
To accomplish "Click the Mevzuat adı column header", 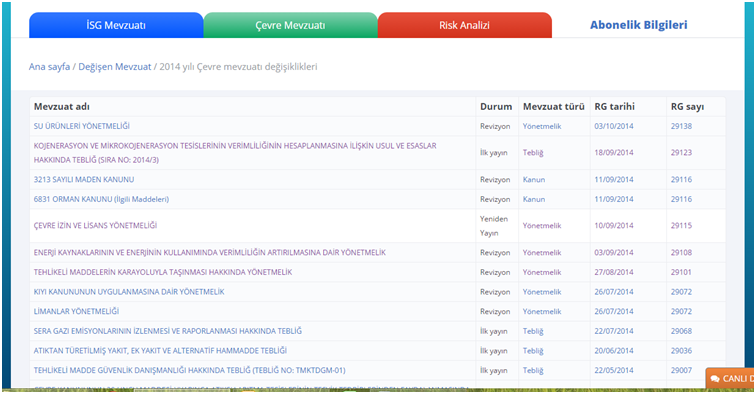I will [x=62, y=107].
